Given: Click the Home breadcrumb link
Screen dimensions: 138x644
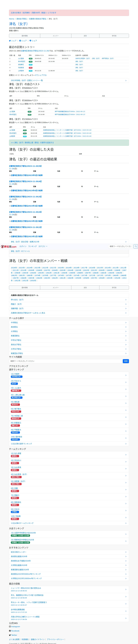Looking at the screenshot, I should point(11,19).
